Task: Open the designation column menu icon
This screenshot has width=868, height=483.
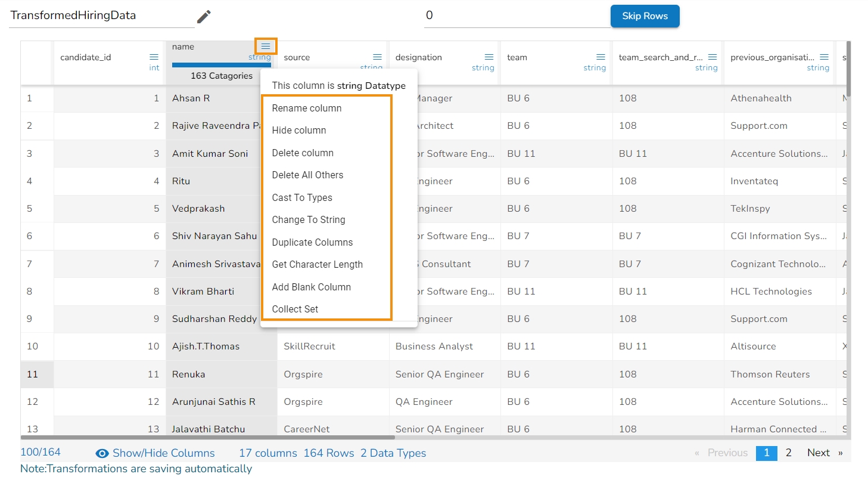Action: [489, 57]
